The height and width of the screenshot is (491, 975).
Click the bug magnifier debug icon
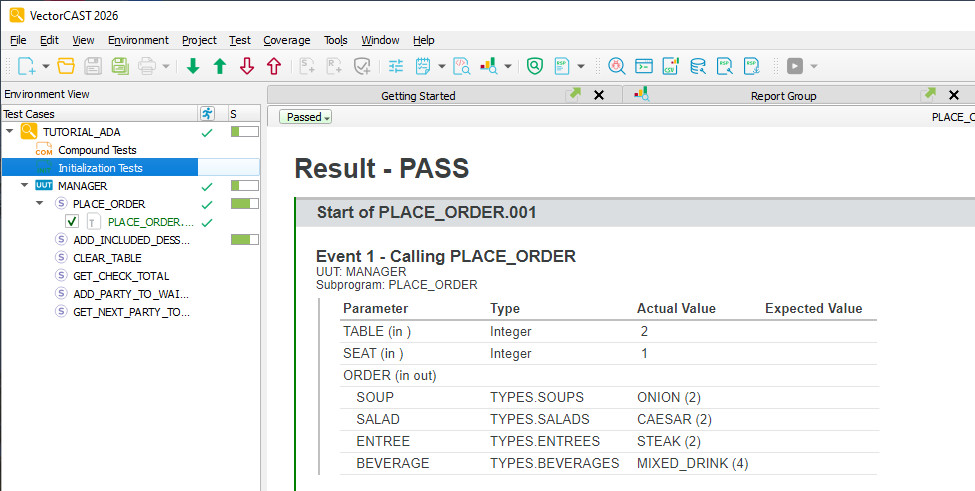(616, 66)
